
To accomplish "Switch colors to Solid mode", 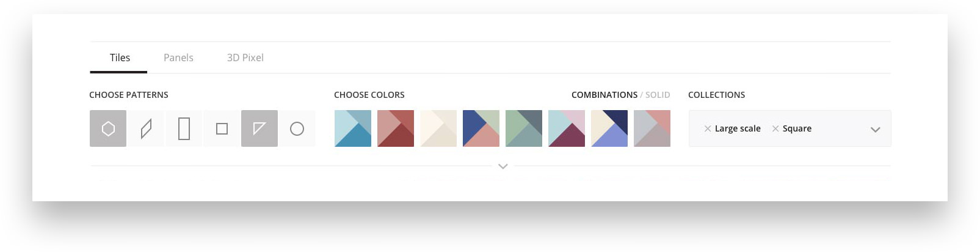I will [x=658, y=95].
